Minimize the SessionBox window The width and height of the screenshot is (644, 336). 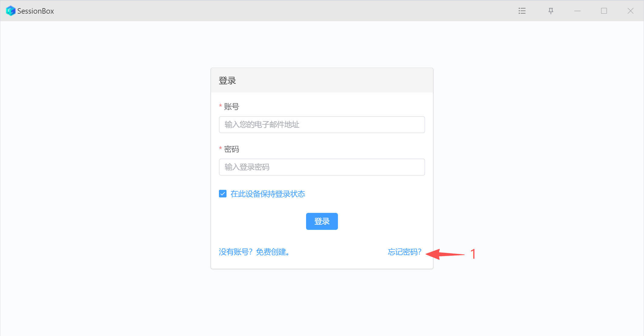[578, 11]
